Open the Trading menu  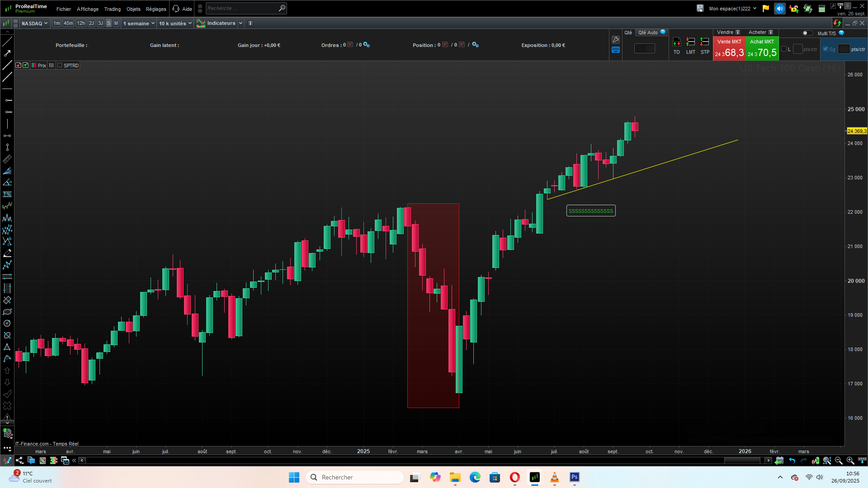click(112, 9)
